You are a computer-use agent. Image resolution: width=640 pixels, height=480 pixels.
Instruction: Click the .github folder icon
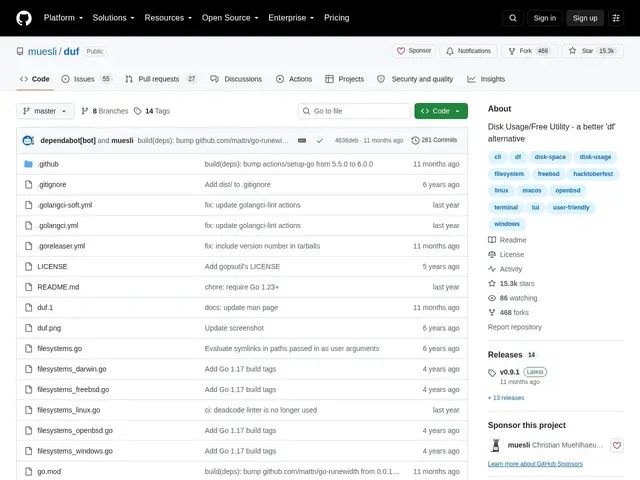click(28, 164)
